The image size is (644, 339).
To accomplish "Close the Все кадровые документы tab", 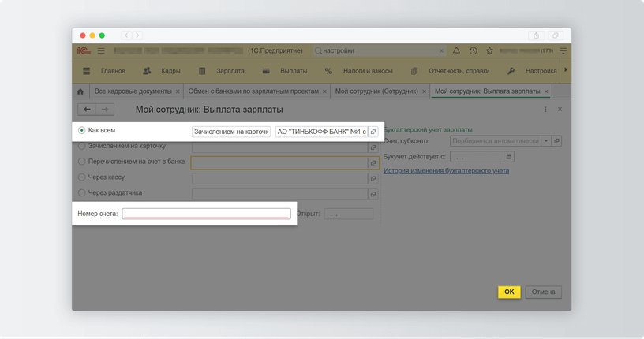I will coord(178,91).
